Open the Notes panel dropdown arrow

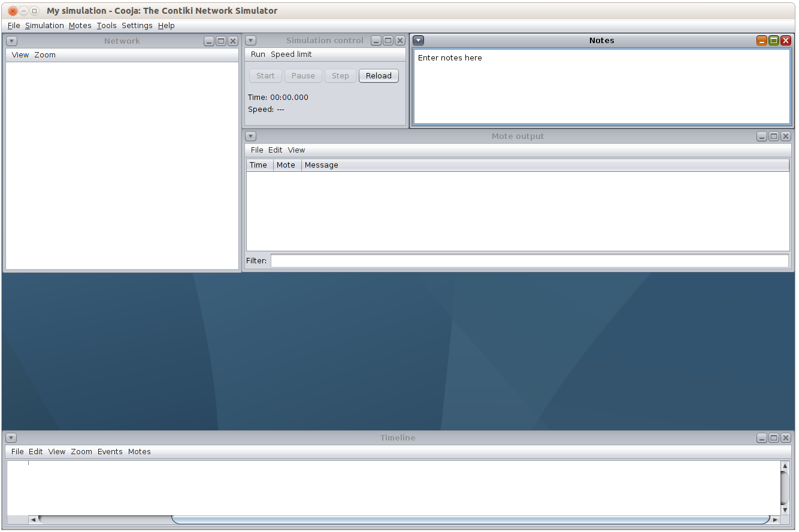pyautogui.click(x=419, y=41)
